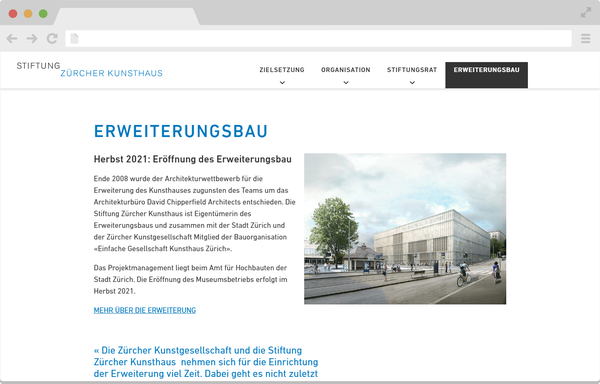This screenshot has width=600, height=384.
Task: Click the green window zoom button
Action: pos(43,14)
